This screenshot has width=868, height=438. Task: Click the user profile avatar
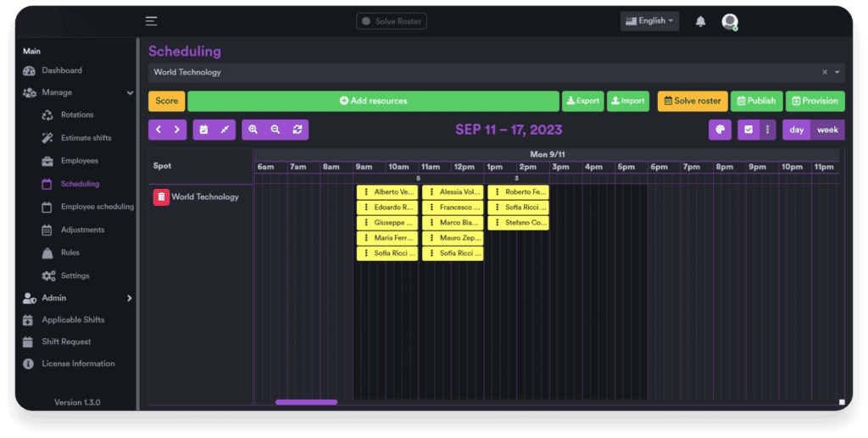pyautogui.click(x=730, y=21)
